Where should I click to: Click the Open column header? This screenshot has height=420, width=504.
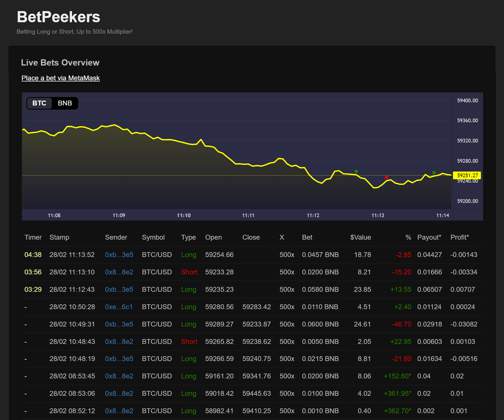point(213,237)
